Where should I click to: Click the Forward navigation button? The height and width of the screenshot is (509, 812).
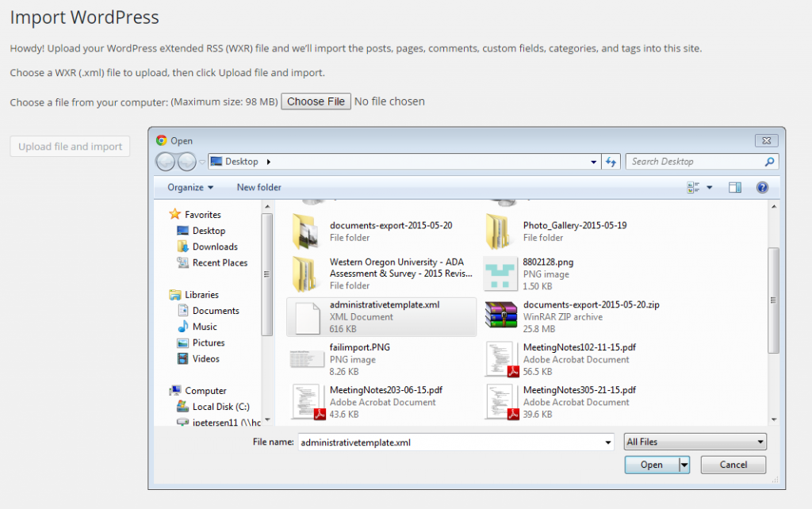coord(186,162)
